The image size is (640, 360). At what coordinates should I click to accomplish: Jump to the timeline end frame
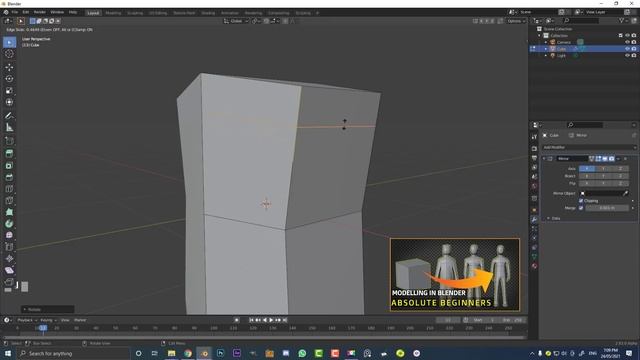(285, 320)
